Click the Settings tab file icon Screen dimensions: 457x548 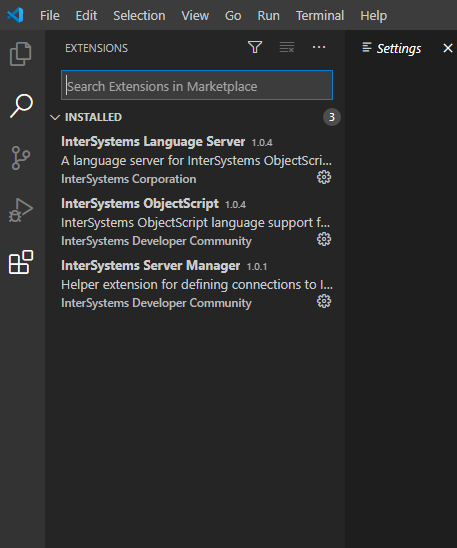367,48
